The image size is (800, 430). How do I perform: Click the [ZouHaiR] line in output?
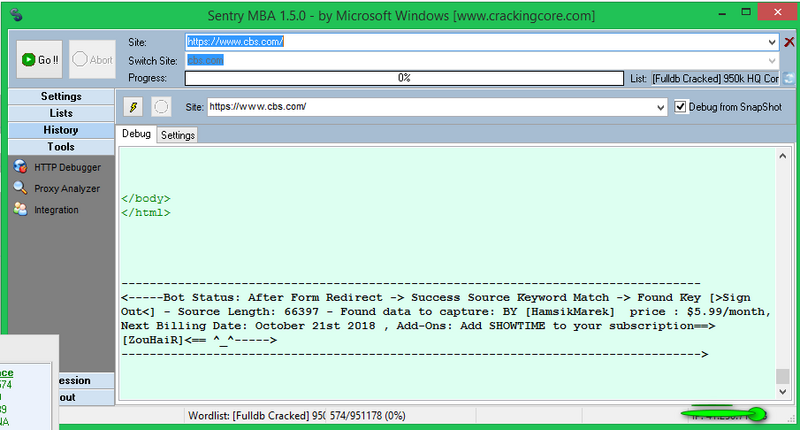(199, 340)
